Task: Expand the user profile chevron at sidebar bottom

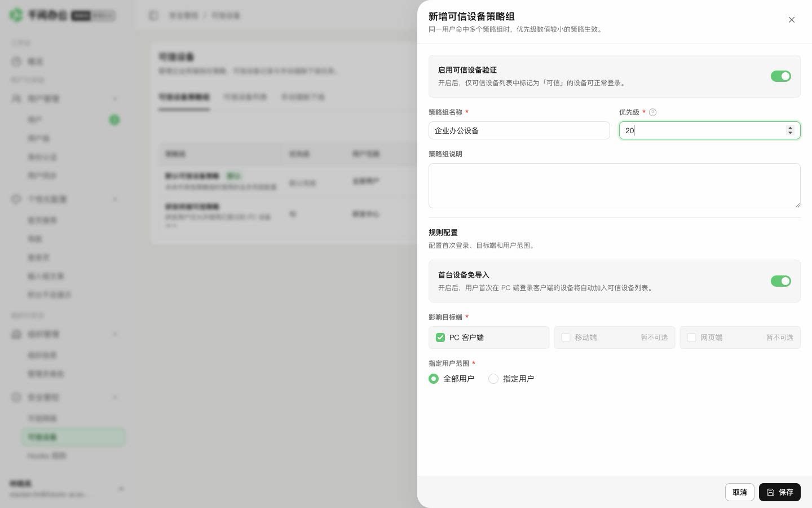Action: tap(121, 489)
